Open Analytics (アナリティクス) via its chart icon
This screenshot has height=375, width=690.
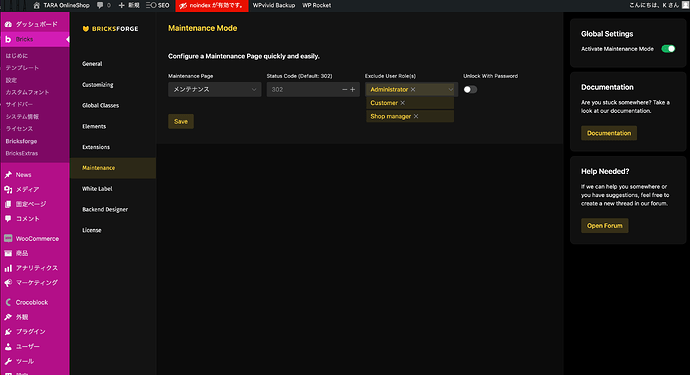tap(8, 268)
